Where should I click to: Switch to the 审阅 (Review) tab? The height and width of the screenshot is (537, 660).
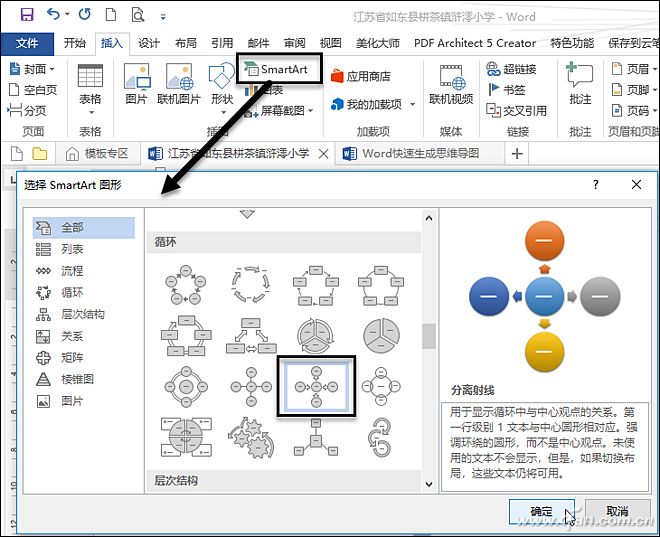click(294, 43)
